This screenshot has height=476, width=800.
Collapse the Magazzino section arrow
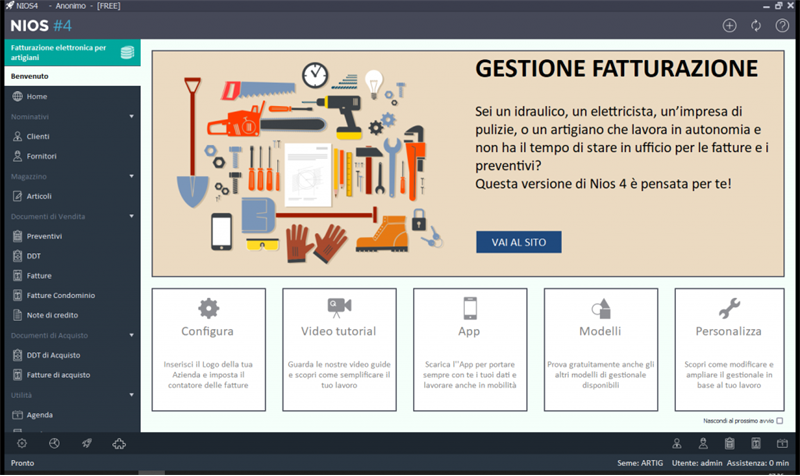[x=132, y=176]
